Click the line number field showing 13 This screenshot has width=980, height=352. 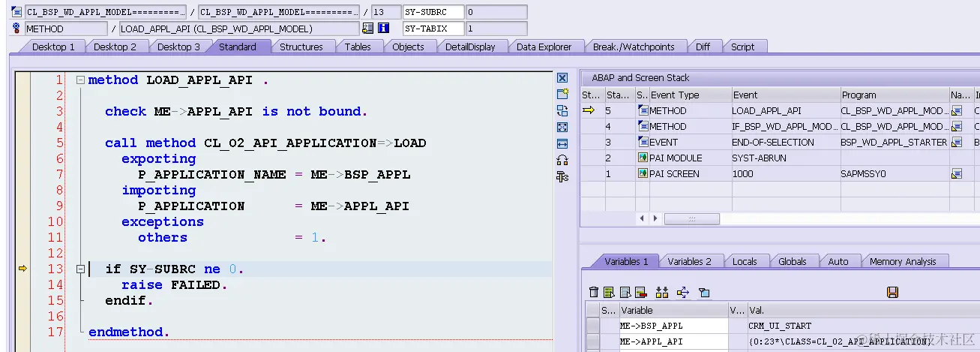click(386, 12)
